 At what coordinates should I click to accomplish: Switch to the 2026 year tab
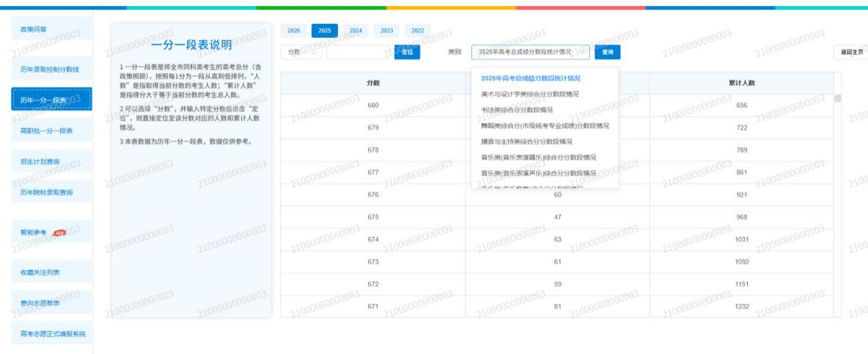pyautogui.click(x=293, y=31)
